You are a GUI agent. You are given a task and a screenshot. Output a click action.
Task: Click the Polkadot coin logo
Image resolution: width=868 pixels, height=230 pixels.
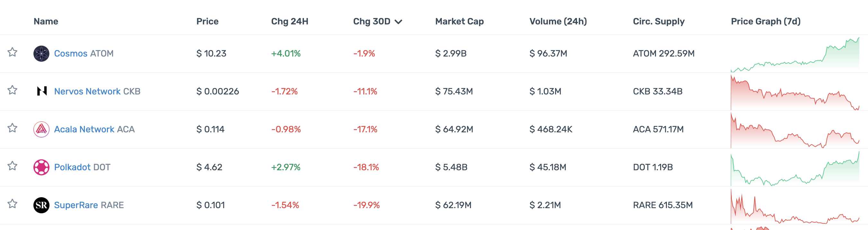coord(41,167)
